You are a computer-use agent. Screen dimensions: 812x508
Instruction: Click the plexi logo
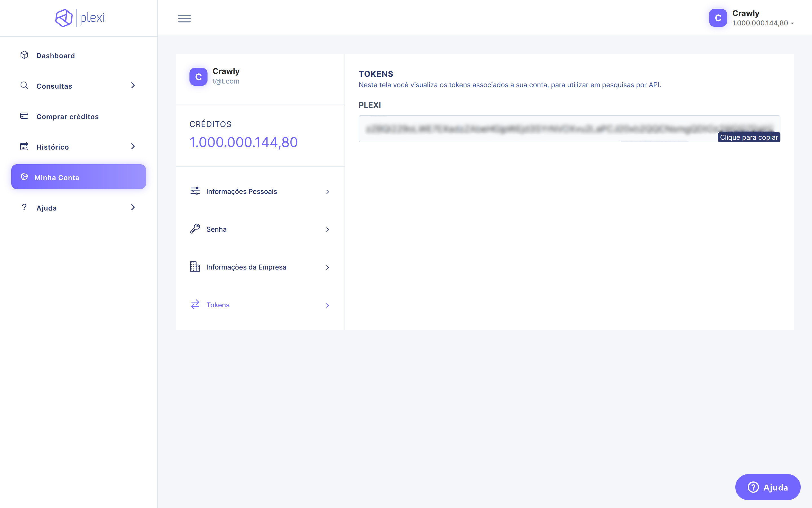point(80,18)
